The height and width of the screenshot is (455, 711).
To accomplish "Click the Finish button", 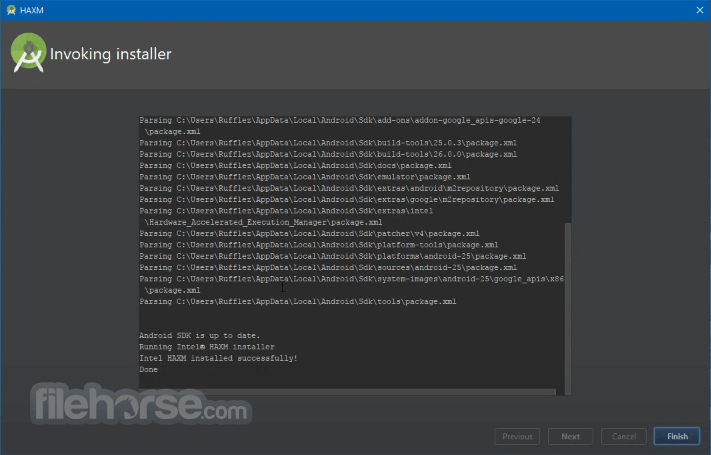I will point(677,436).
